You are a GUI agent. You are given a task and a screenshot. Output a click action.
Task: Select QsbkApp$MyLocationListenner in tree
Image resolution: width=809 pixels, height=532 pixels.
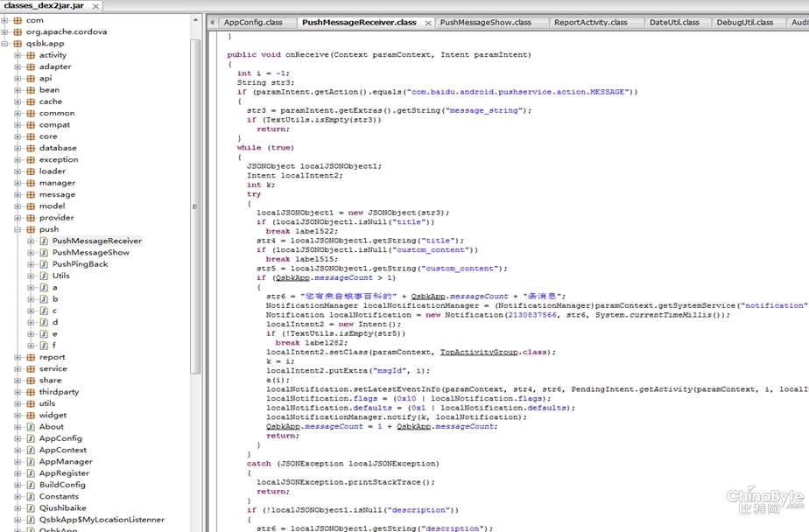click(102, 520)
